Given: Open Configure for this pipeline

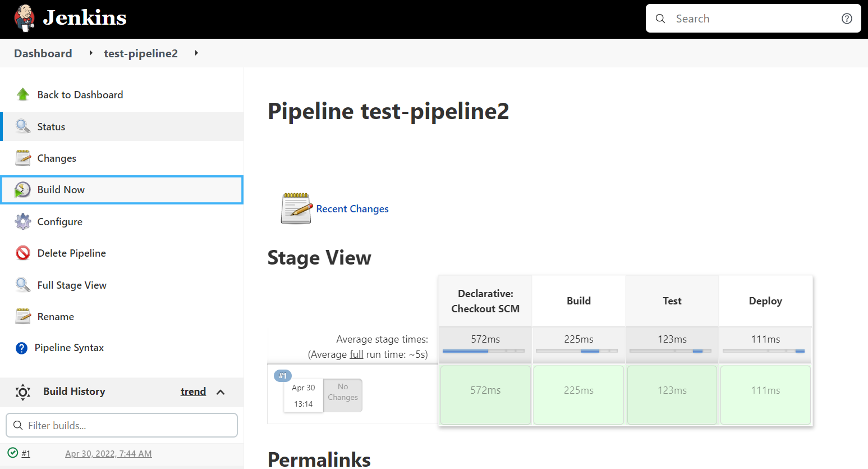Looking at the screenshot, I should [122, 221].
